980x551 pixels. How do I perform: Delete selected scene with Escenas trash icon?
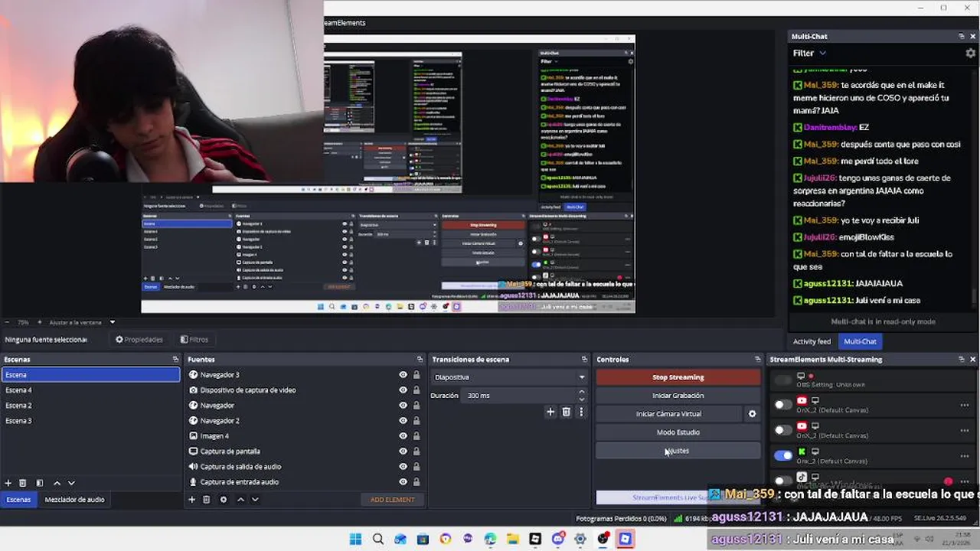[23, 484]
